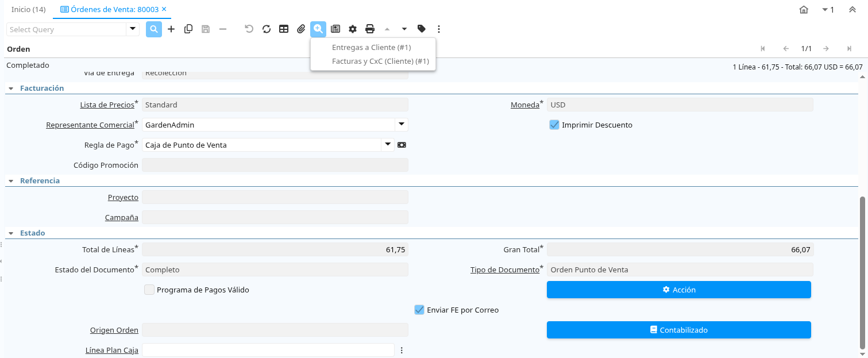Viewport: 868px width, 358px height.
Task: Click the Copy Record icon
Action: pos(188,29)
